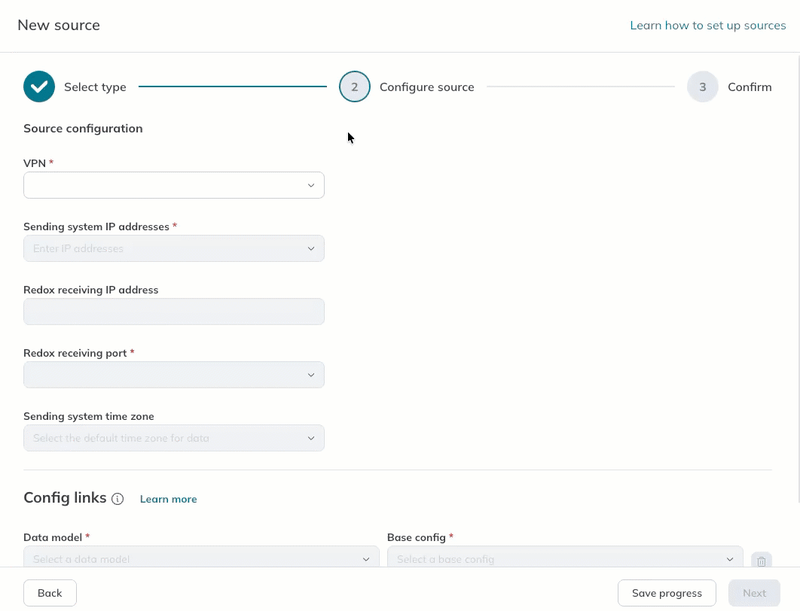Click the Select type step label

[x=95, y=87]
